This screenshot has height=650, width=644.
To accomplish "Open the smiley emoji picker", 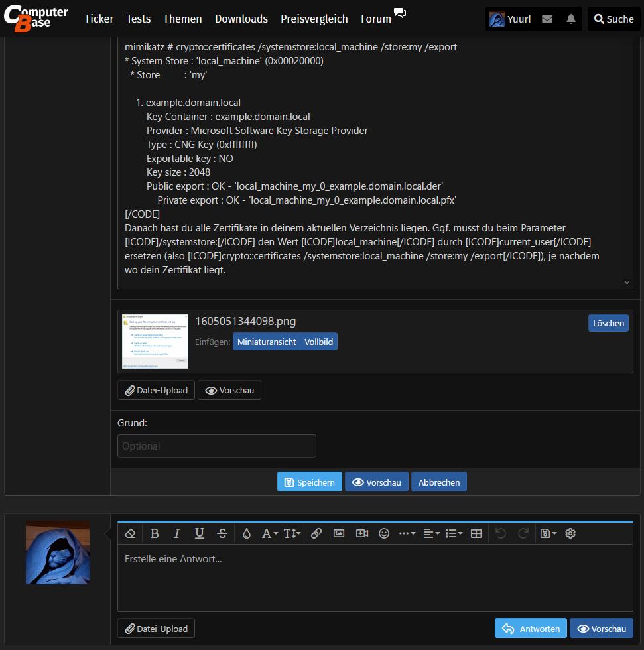I will tap(384, 533).
